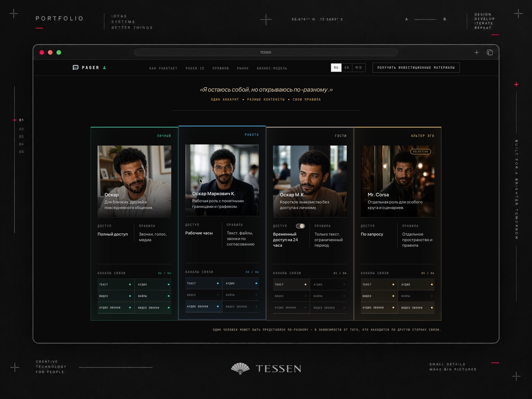Jump to page marker 02

21,129
